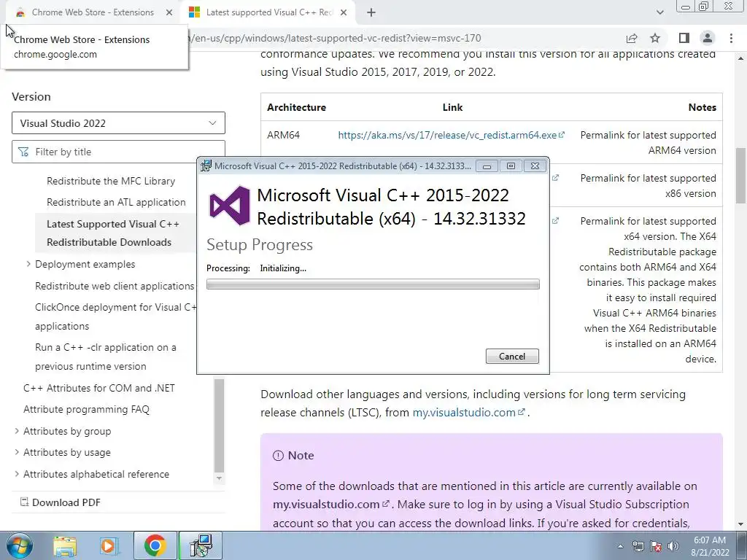Image resolution: width=747 pixels, height=560 pixels.
Task: Click the address bar URL
Action: click(336, 38)
